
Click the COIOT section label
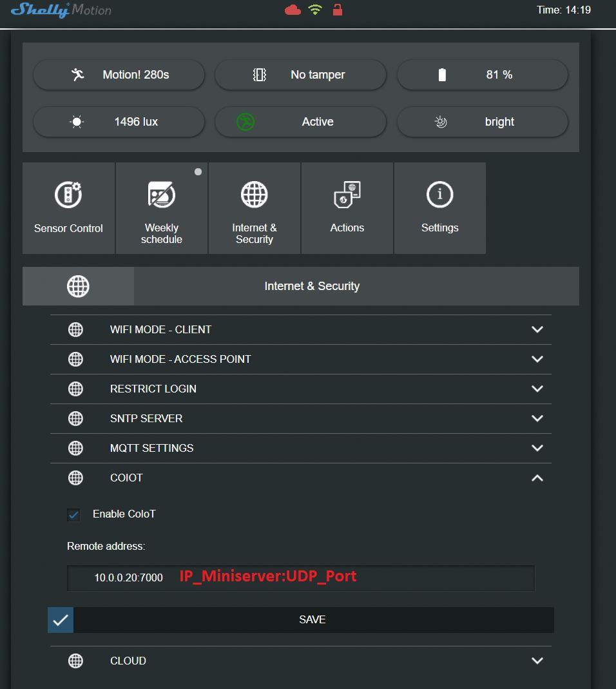[126, 478]
